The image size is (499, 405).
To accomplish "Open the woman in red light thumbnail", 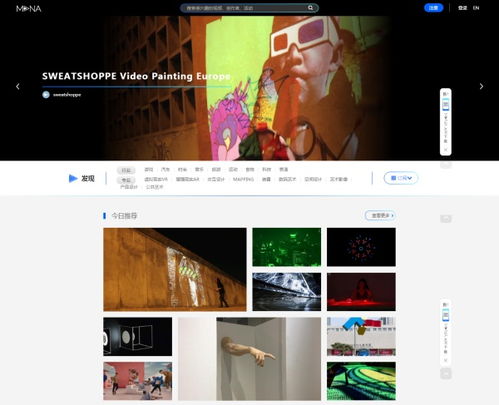I will (361, 292).
